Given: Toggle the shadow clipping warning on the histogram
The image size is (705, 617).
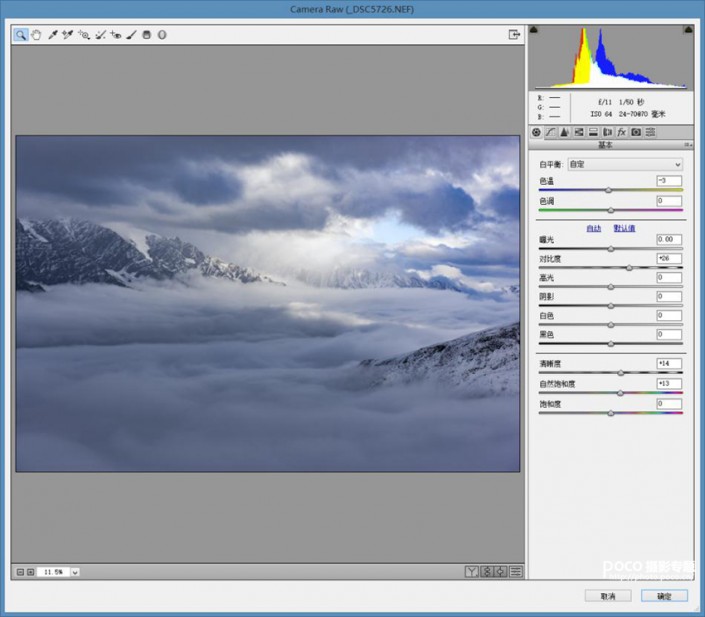Looking at the screenshot, I should [534, 29].
